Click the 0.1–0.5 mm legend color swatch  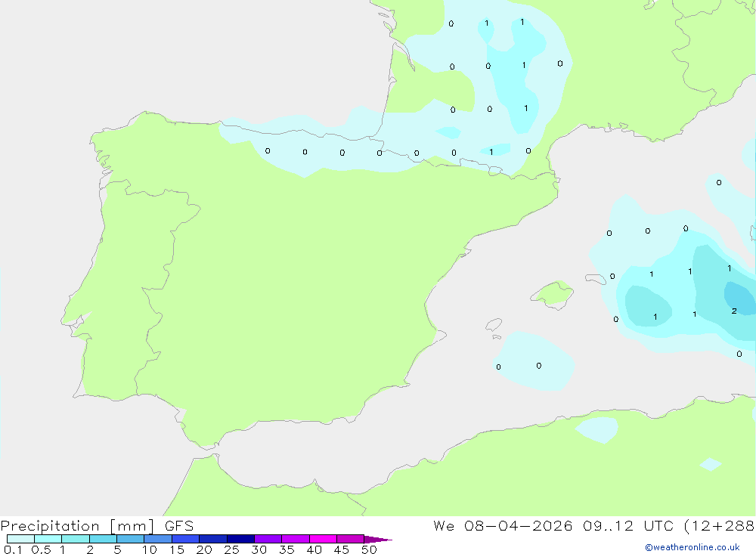coord(20,539)
